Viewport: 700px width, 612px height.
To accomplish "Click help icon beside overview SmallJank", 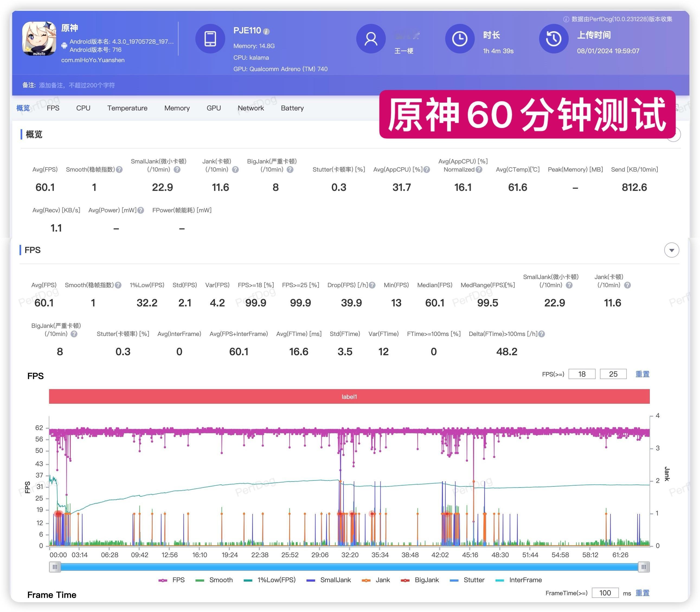I will click(x=177, y=169).
